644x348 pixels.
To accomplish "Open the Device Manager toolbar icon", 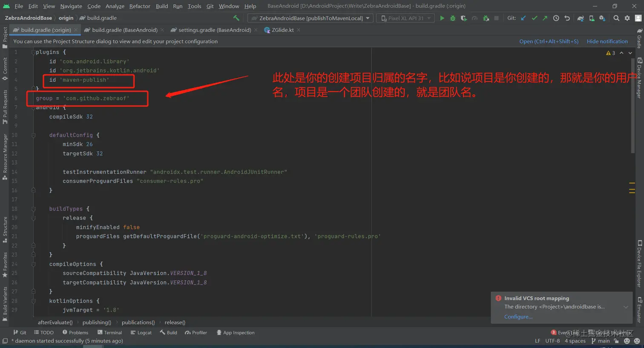I will pyautogui.click(x=592, y=18).
